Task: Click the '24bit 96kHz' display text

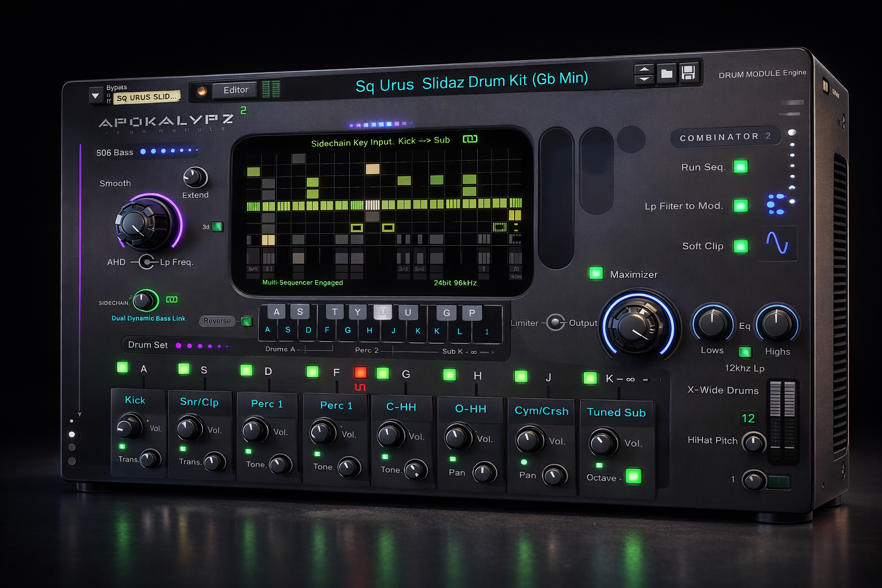Action: [x=455, y=283]
